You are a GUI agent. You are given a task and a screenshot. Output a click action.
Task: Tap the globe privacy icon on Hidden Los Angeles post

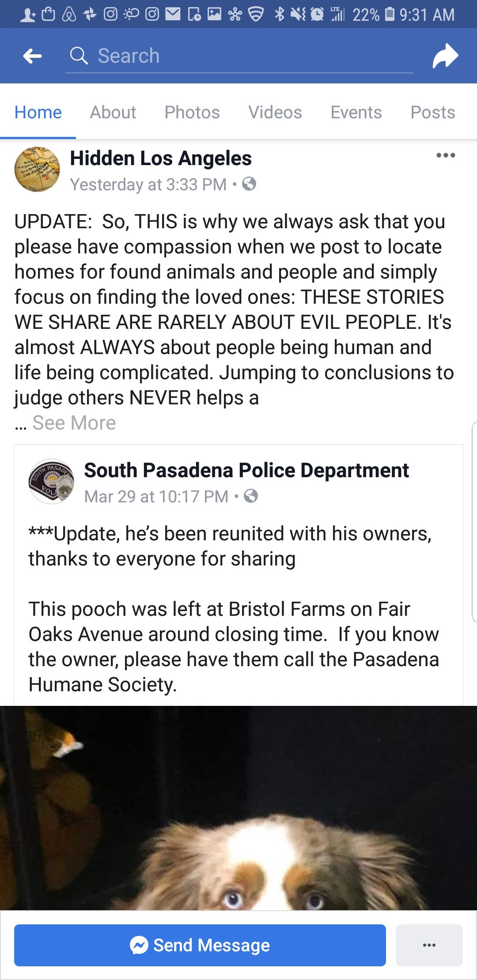pos(249,184)
